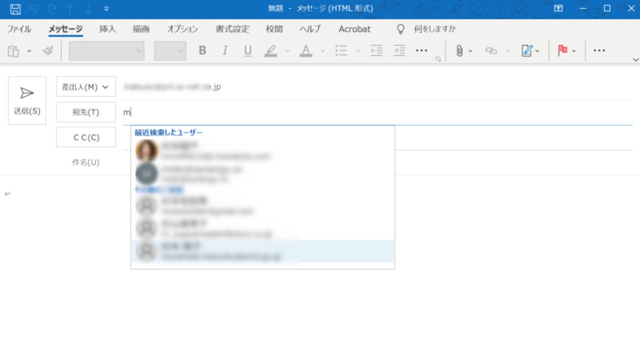640x364 pixels.
Task: Open the font size dropdown
Action: pos(171,51)
